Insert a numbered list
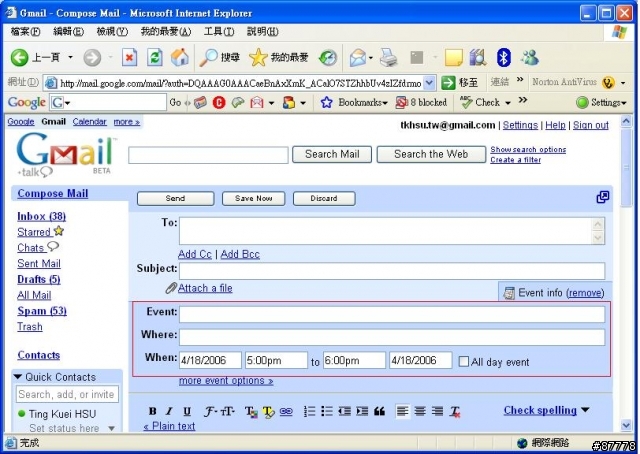 pyautogui.click(x=309, y=411)
